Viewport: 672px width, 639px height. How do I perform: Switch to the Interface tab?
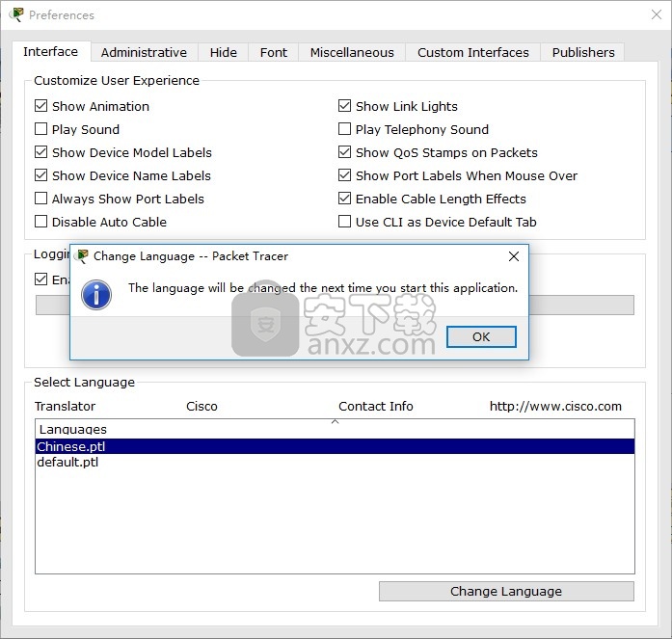click(x=50, y=52)
